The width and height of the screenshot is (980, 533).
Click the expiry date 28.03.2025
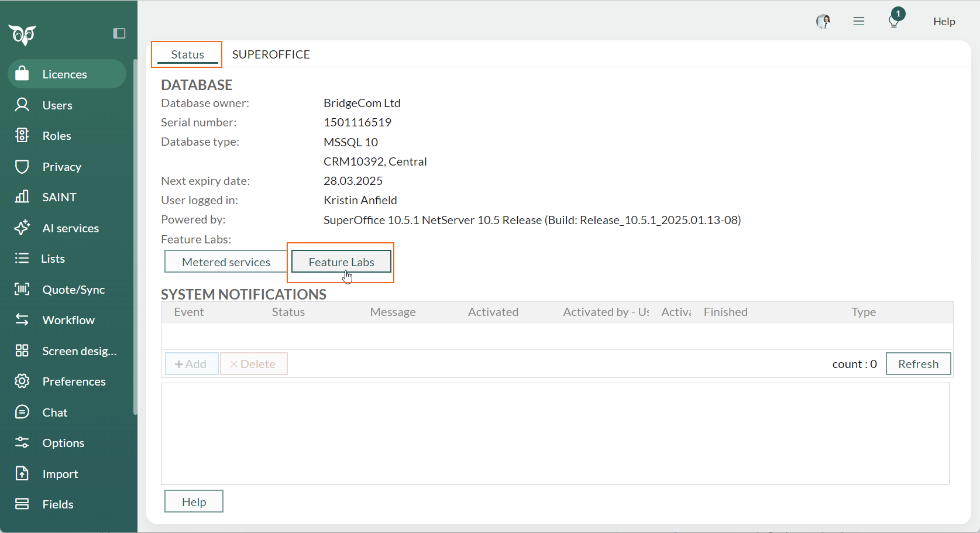(353, 181)
